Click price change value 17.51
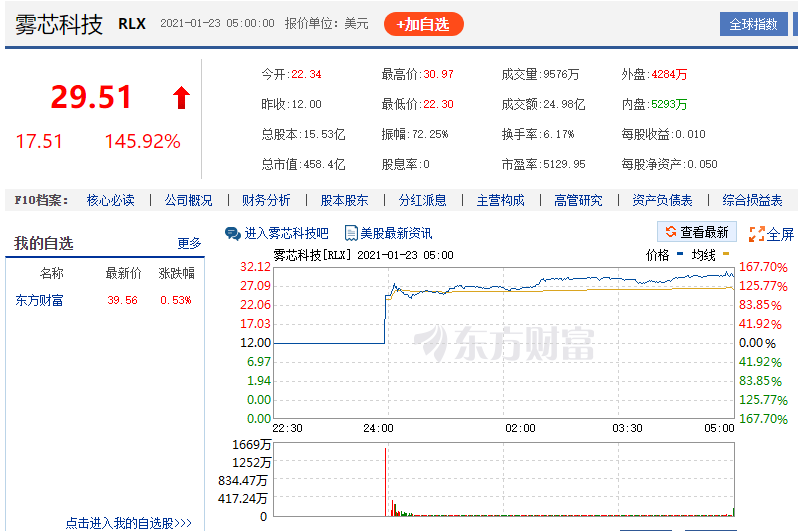The height and width of the screenshot is (531, 798). pyautogui.click(x=39, y=142)
